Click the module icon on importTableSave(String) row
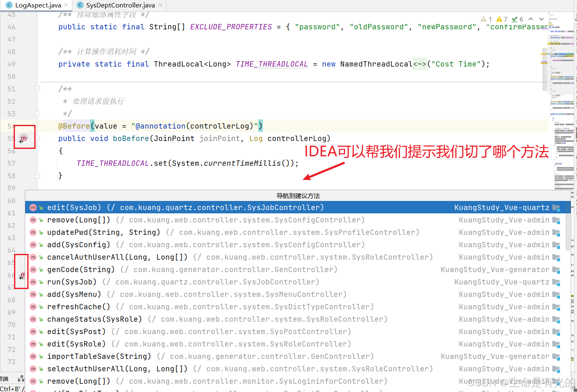577x392 pixels. [556, 357]
